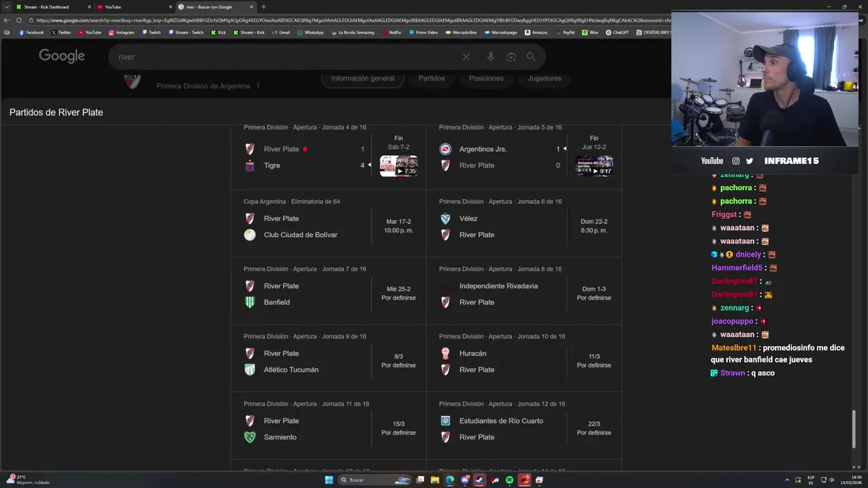Open ChatGPT bookmark
The height and width of the screenshot is (488, 868).
(617, 33)
